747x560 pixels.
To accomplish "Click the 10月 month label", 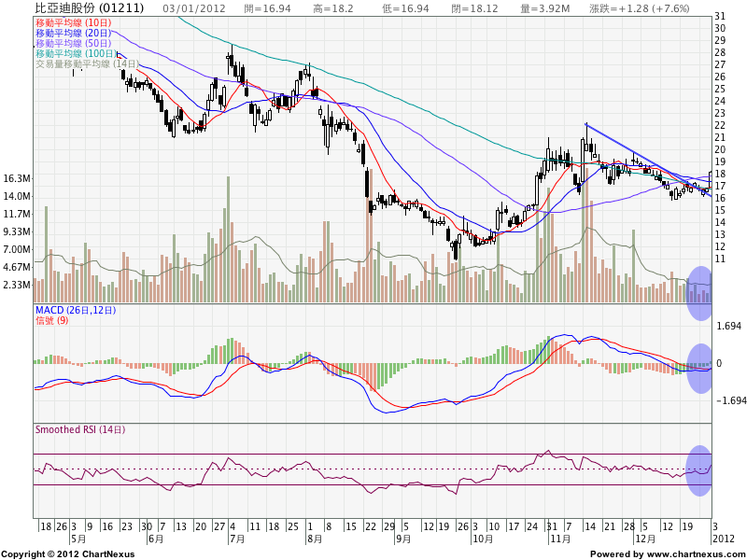I will tap(482, 539).
